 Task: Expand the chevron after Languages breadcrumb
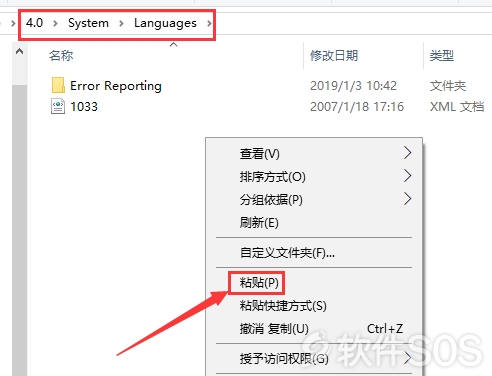[x=209, y=23]
